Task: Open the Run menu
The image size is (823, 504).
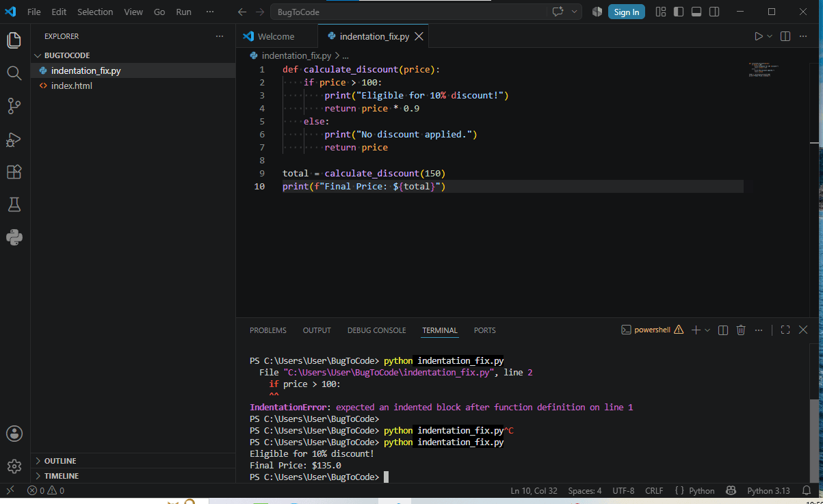Action: coord(183,12)
